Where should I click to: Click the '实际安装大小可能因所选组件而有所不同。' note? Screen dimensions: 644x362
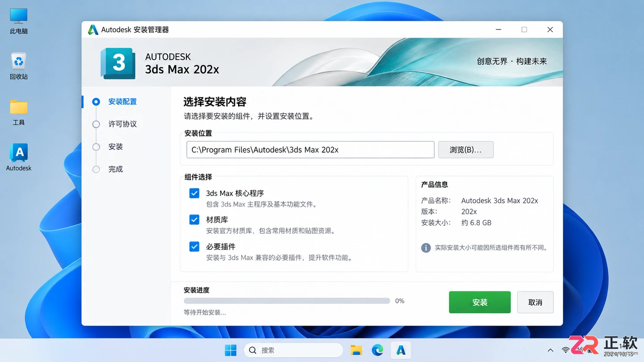point(492,248)
